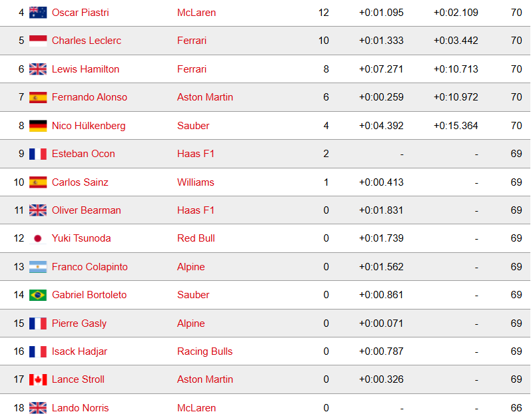Open the Sauber link in Bortoleto's row
This screenshot has width=531, height=420.
(x=193, y=295)
